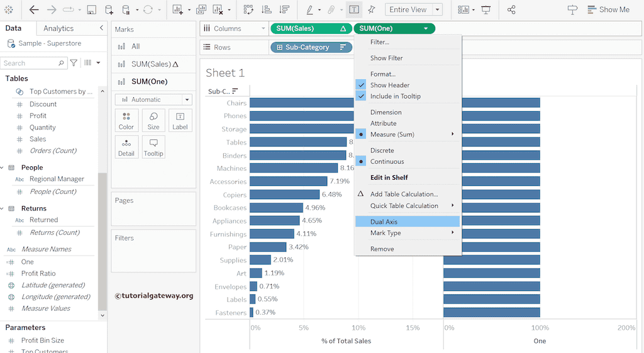The image size is (644, 353).
Task: Toggle the Show Header checkmark
Action: click(x=390, y=85)
